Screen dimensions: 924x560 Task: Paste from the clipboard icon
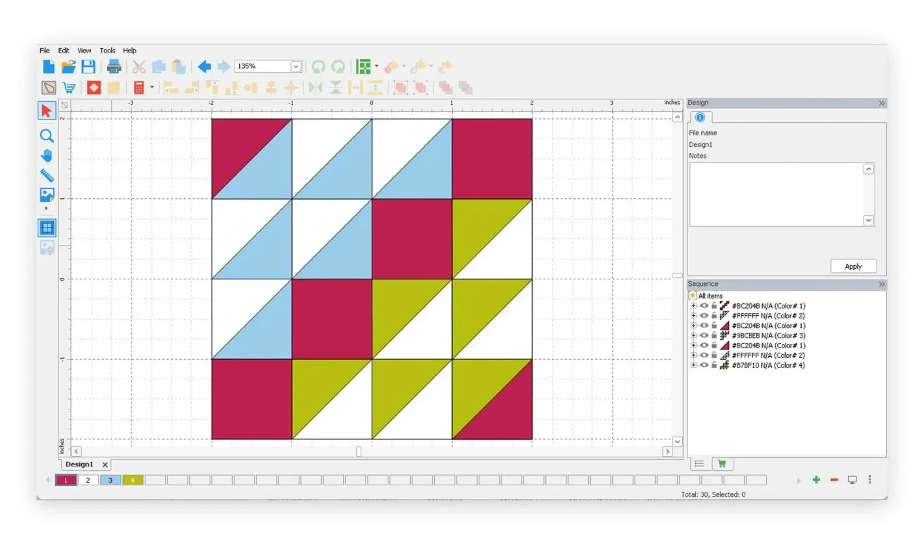(x=179, y=66)
